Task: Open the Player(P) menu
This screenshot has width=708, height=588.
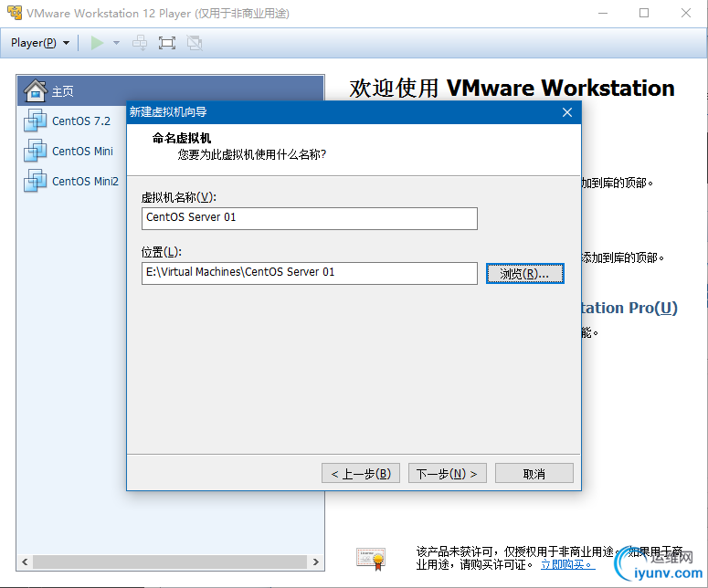Action: click(x=40, y=43)
